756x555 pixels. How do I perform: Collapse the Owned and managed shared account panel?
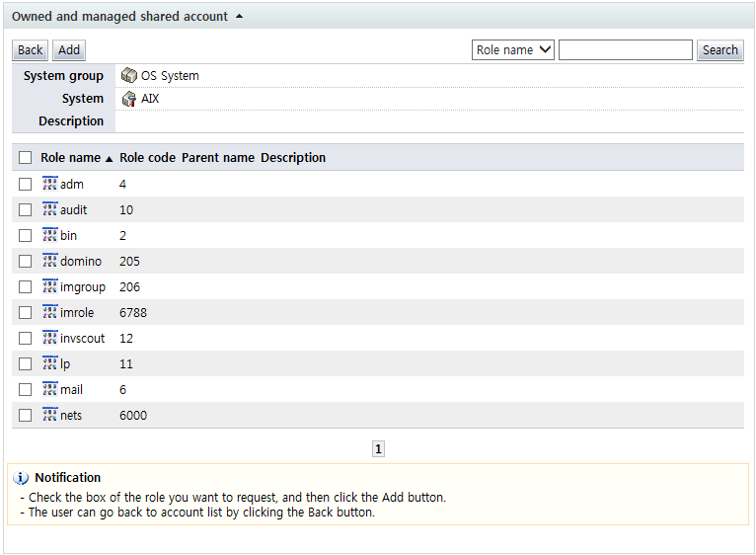[239, 17]
